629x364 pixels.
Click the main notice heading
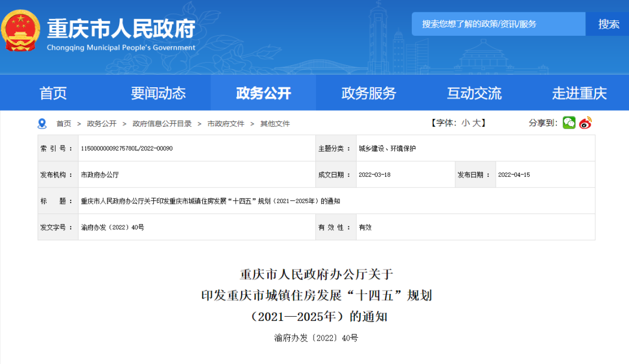[317, 295]
